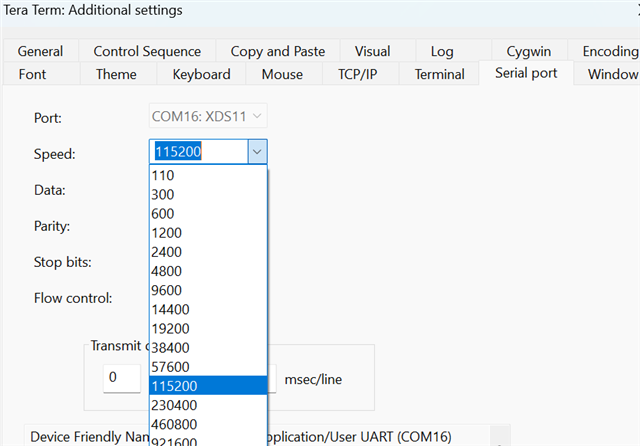
Task: Open the disabled Port COM16 dropdown
Action: [x=208, y=117]
